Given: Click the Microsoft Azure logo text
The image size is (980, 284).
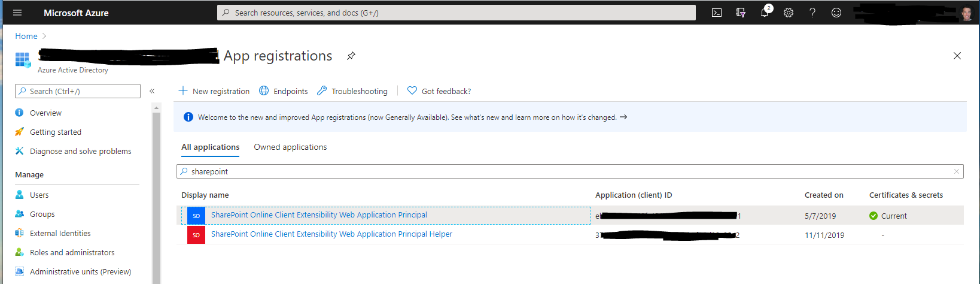Looking at the screenshot, I should (76, 13).
